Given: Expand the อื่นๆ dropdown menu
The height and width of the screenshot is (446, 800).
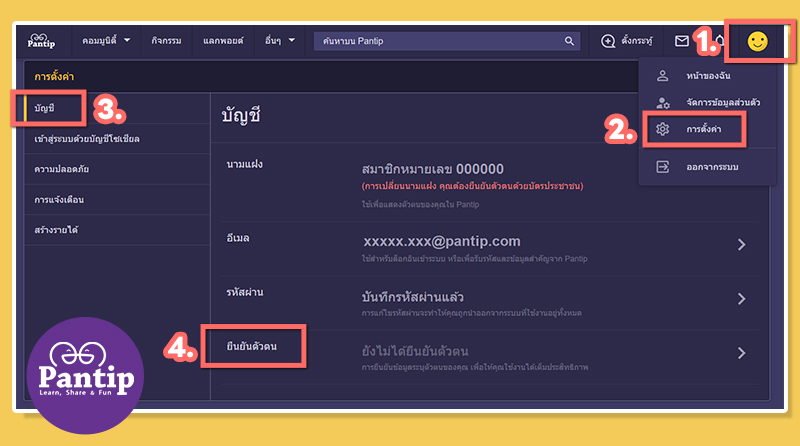Looking at the screenshot, I should (280, 40).
